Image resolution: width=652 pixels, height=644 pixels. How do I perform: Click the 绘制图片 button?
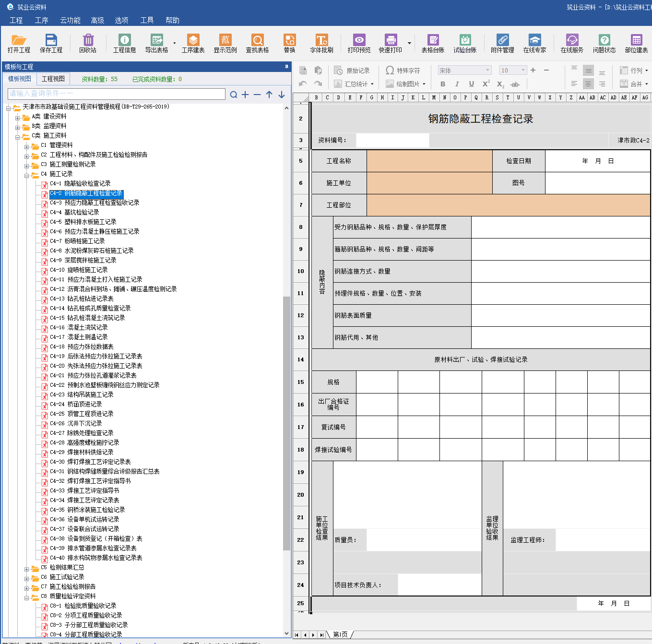(405, 84)
